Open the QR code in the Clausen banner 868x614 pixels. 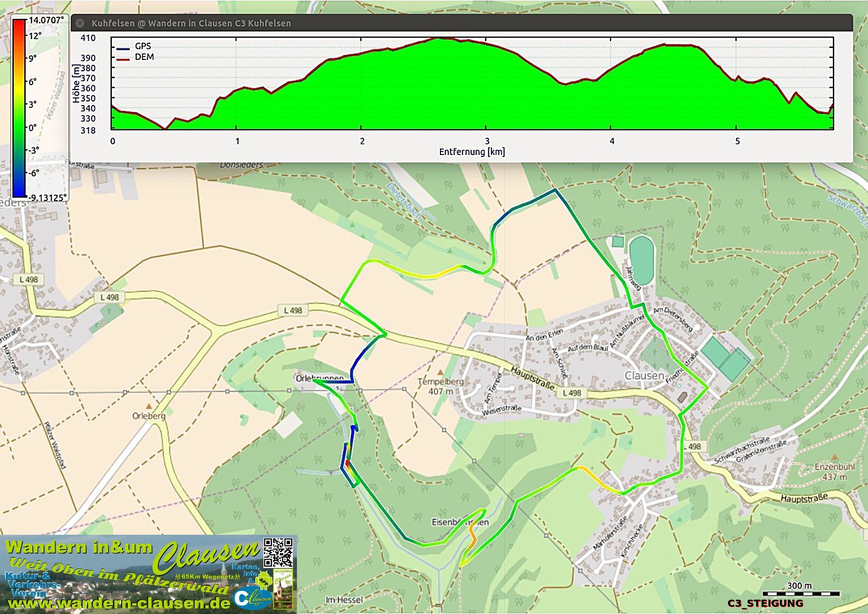tap(278, 553)
